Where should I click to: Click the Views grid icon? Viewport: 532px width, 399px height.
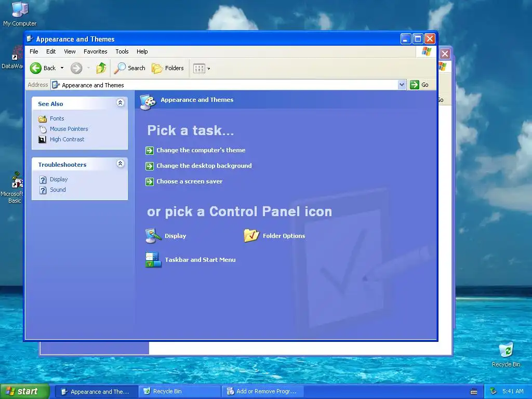click(199, 69)
